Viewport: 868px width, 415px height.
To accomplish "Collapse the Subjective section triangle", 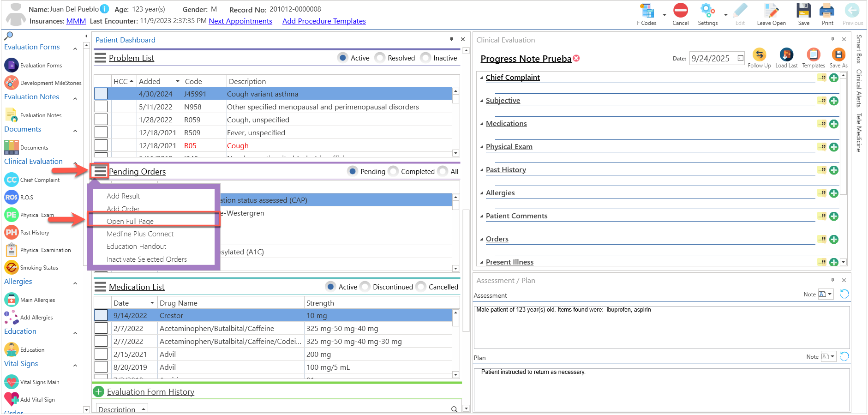I will pyautogui.click(x=482, y=101).
